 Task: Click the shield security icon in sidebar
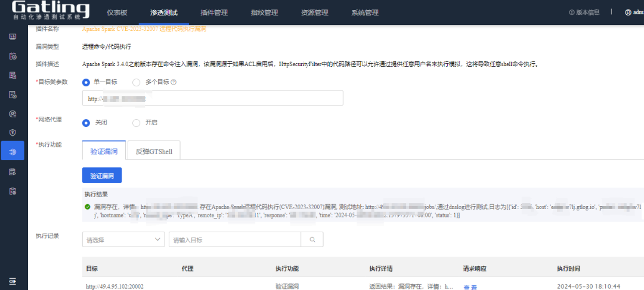(13, 132)
